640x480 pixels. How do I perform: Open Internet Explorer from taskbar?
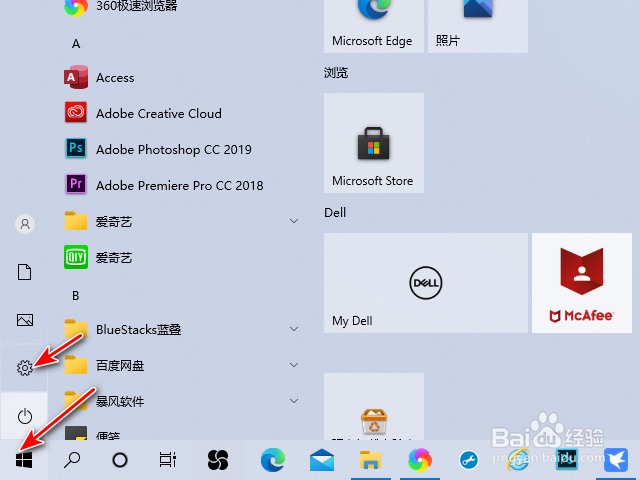click(x=518, y=460)
